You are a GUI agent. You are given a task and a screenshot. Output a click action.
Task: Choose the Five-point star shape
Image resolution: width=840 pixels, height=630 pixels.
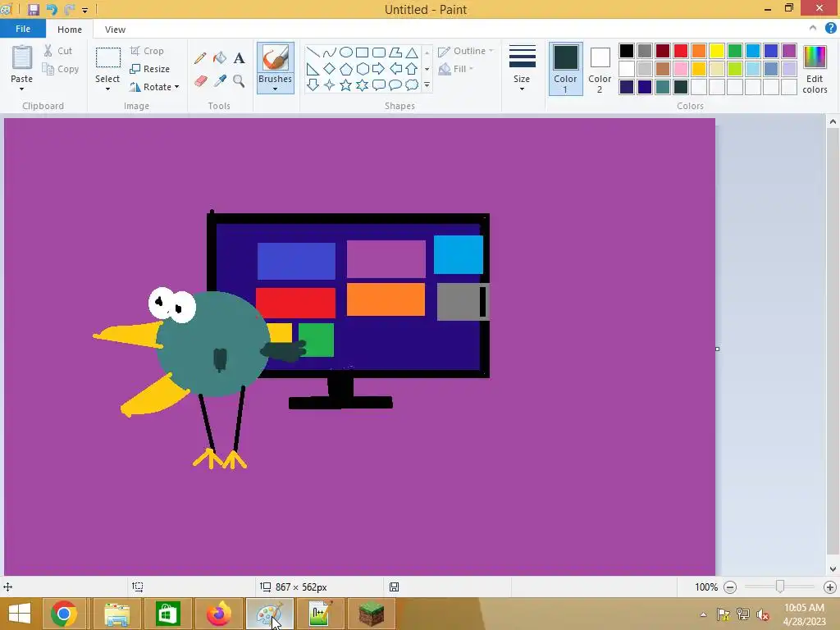pos(346,84)
